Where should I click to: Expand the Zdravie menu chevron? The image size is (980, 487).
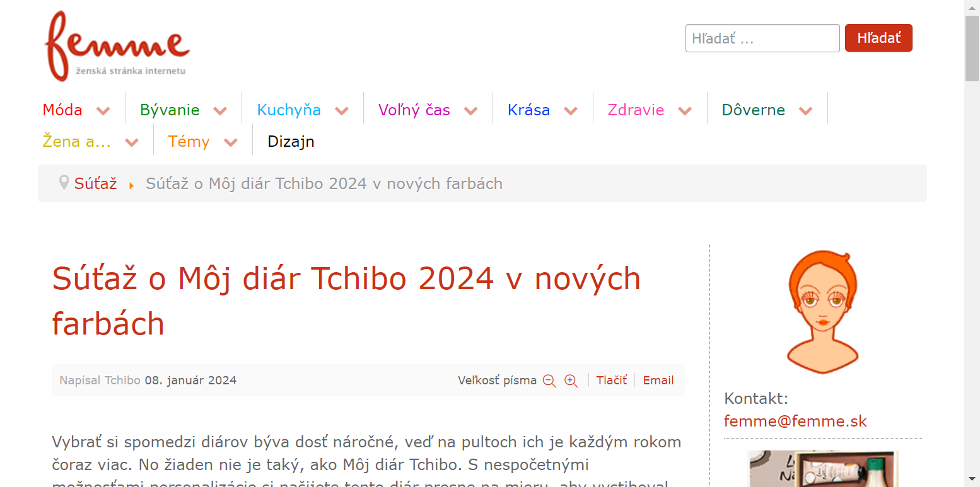(685, 111)
